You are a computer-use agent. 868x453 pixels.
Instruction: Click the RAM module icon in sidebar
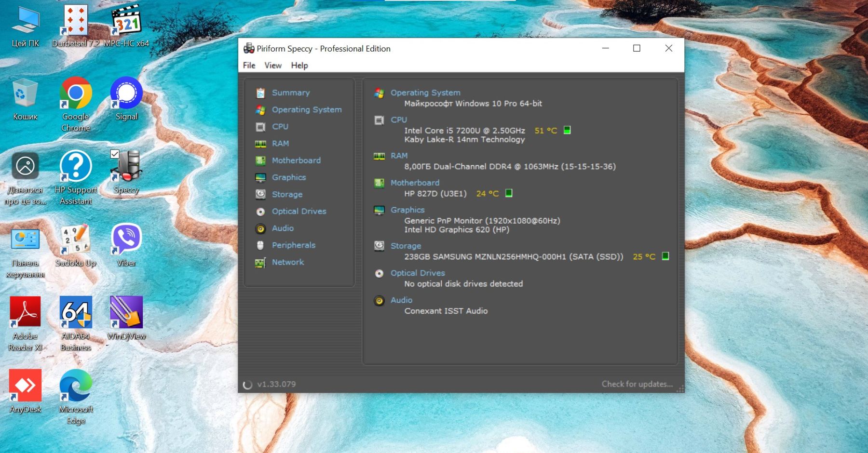260,144
